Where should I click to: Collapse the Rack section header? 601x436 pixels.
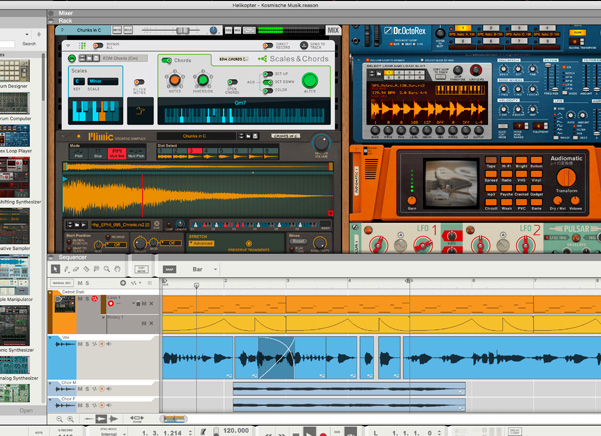coord(51,21)
